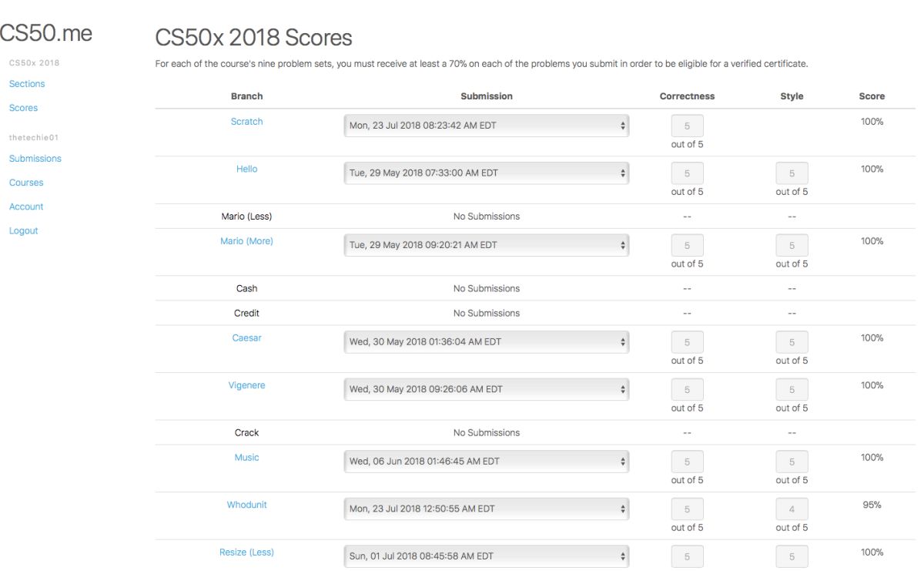Select the Mario (More) style field
Screen dimensions: 924x571
792,246
